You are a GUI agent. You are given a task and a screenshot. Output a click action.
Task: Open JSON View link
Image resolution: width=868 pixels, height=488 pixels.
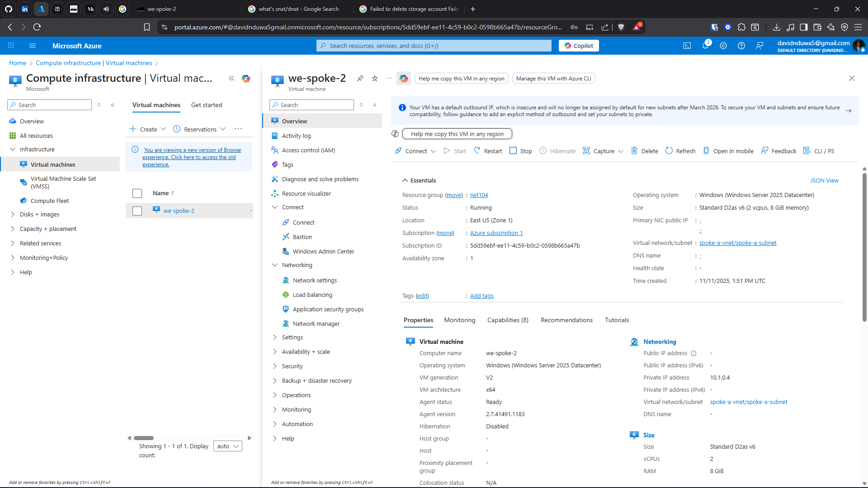click(x=824, y=180)
